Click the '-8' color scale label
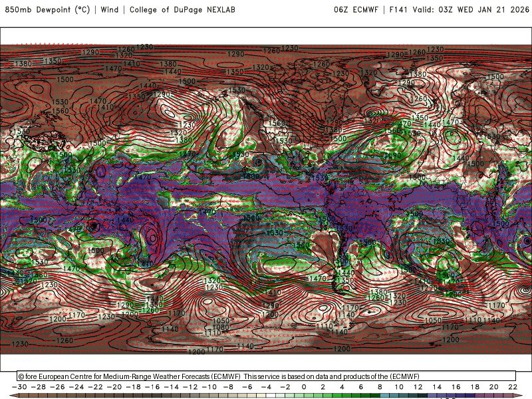Viewport: 532px width, 399px height. (x=228, y=387)
